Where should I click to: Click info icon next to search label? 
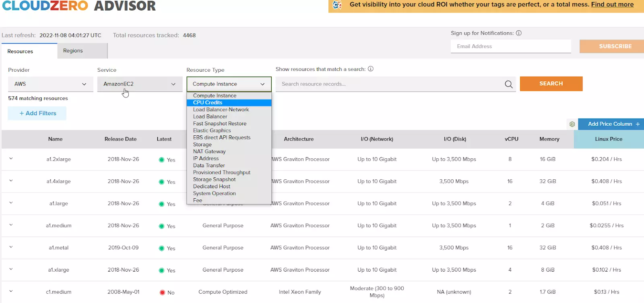[371, 69]
